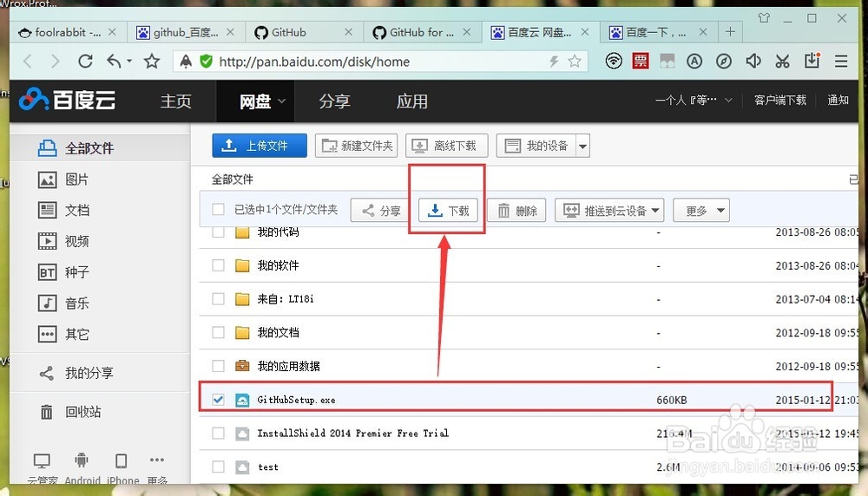868x496 pixels.
Task: Open the downloads icon in browser toolbar
Action: (812, 61)
